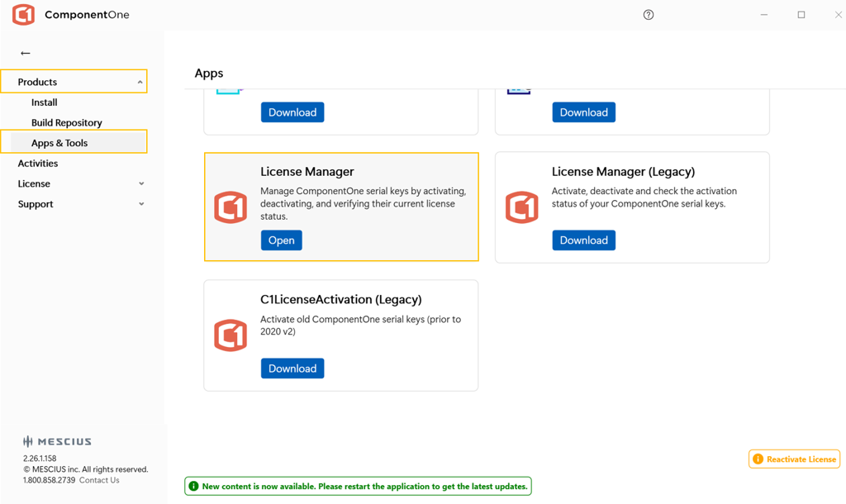Collapse the Products section chevron

pos(140,82)
